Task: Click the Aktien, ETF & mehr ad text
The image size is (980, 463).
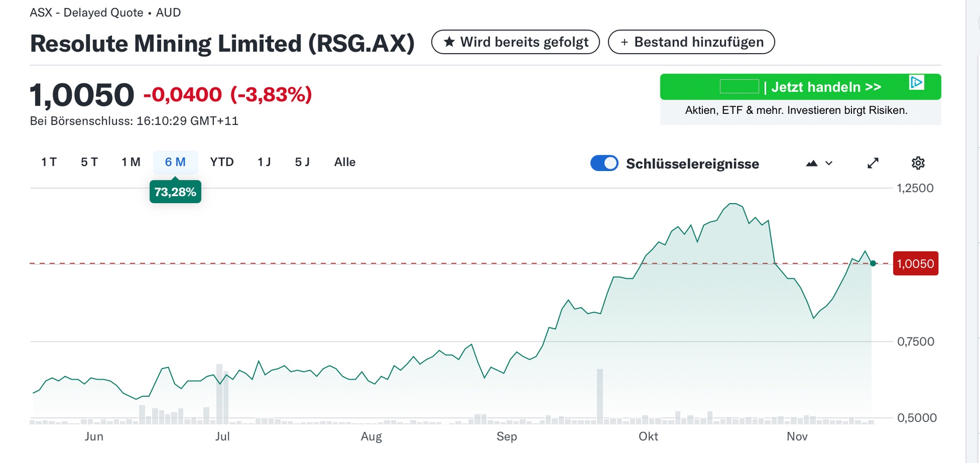Action: pos(796,110)
